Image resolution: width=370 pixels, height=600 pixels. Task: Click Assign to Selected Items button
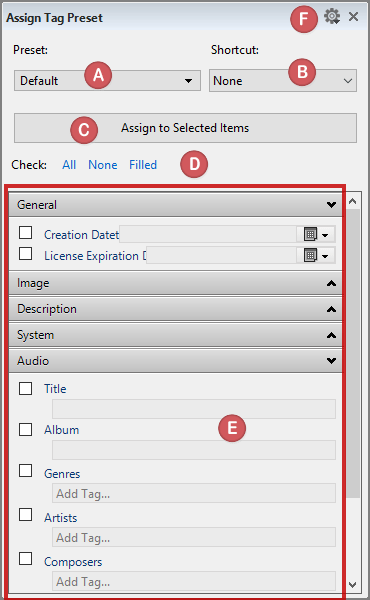coord(185,128)
